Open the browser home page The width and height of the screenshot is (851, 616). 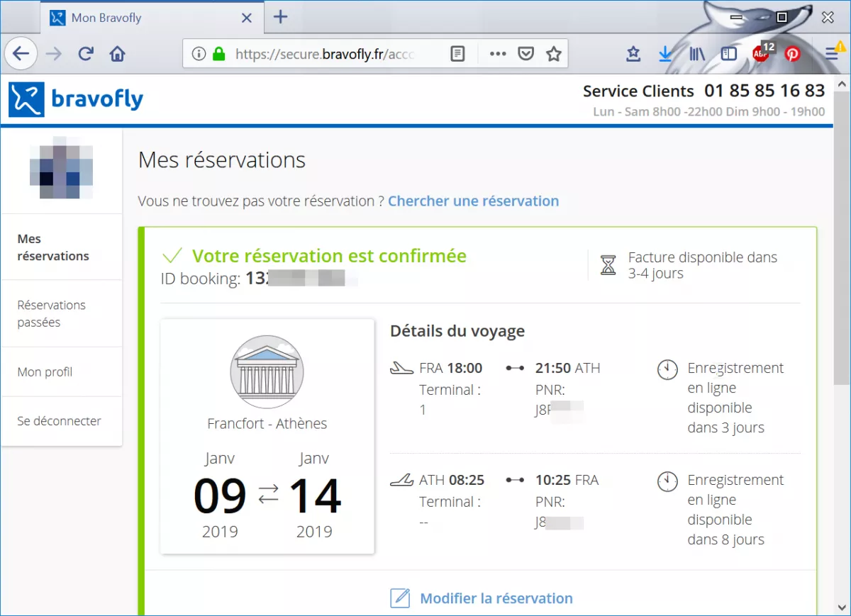118,54
